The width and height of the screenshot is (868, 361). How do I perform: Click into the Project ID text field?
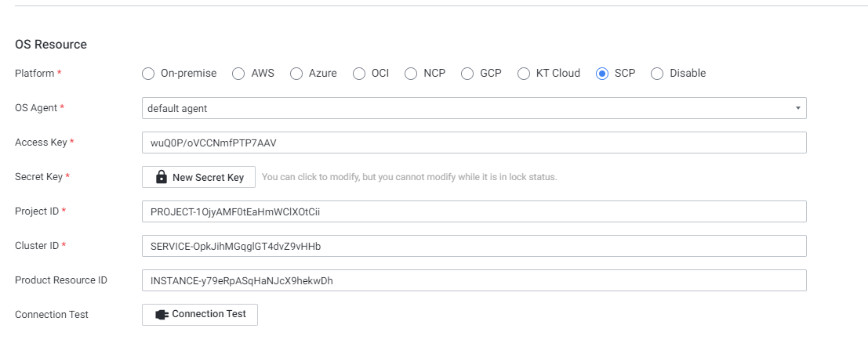point(474,211)
